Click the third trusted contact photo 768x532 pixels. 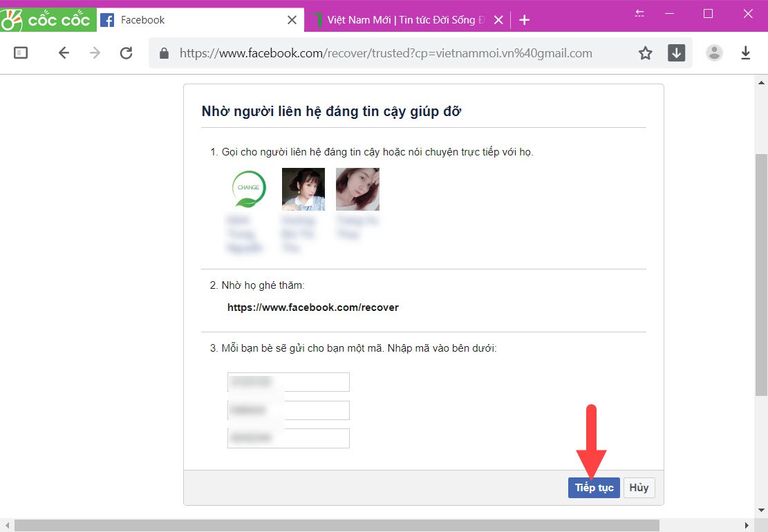[x=357, y=189]
